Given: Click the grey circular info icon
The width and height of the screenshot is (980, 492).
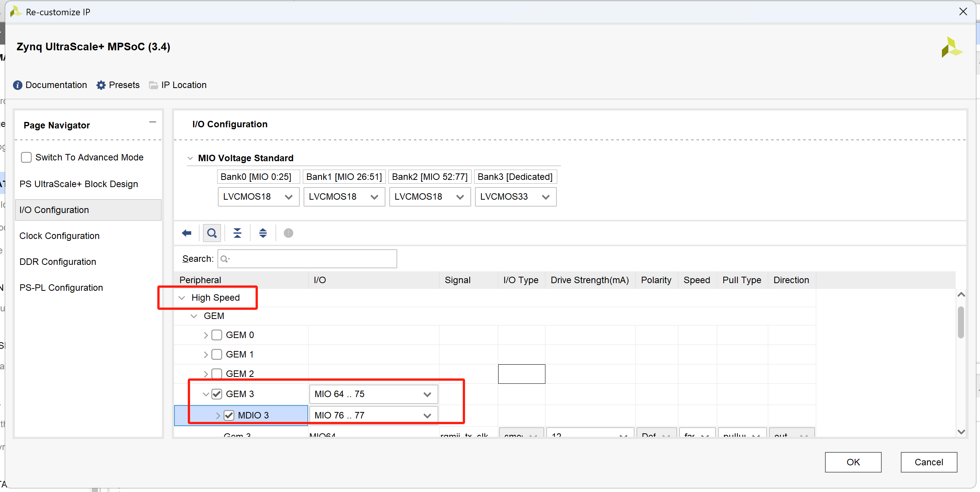Looking at the screenshot, I should pos(288,233).
